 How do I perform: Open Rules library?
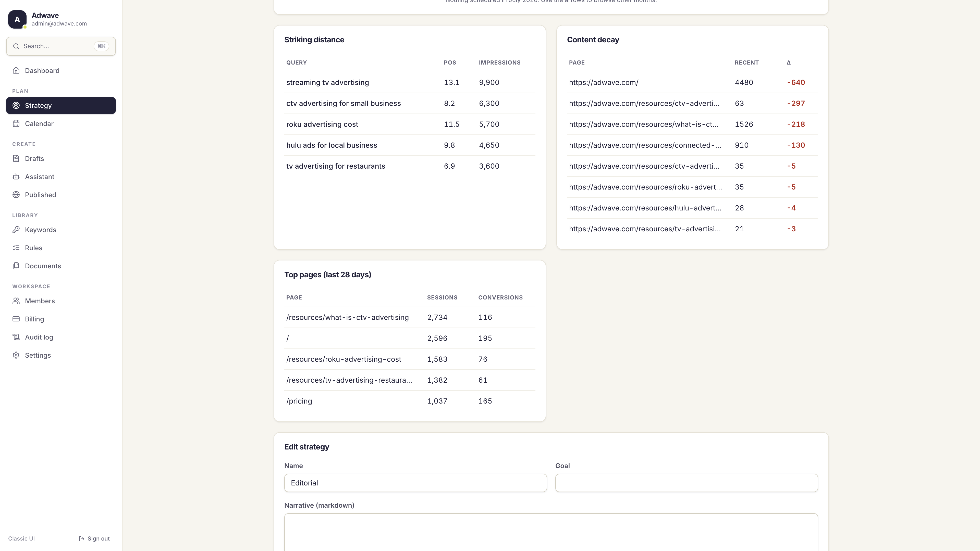(61, 247)
